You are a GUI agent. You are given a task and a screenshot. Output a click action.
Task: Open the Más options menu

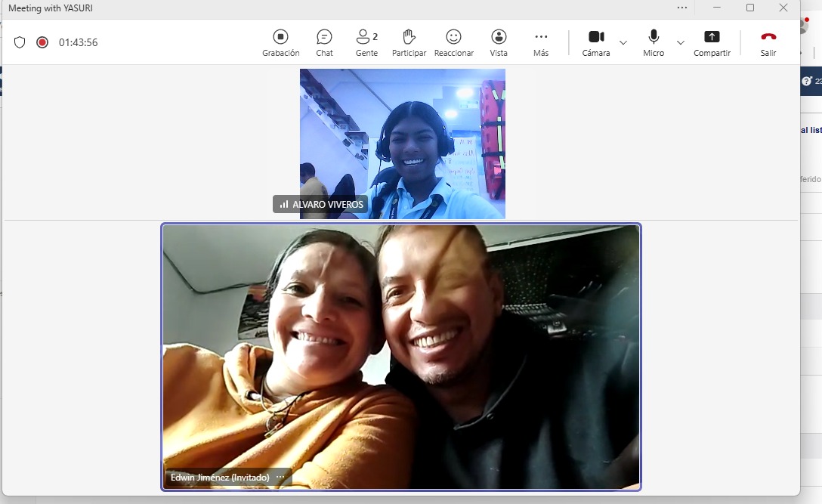[541, 42]
